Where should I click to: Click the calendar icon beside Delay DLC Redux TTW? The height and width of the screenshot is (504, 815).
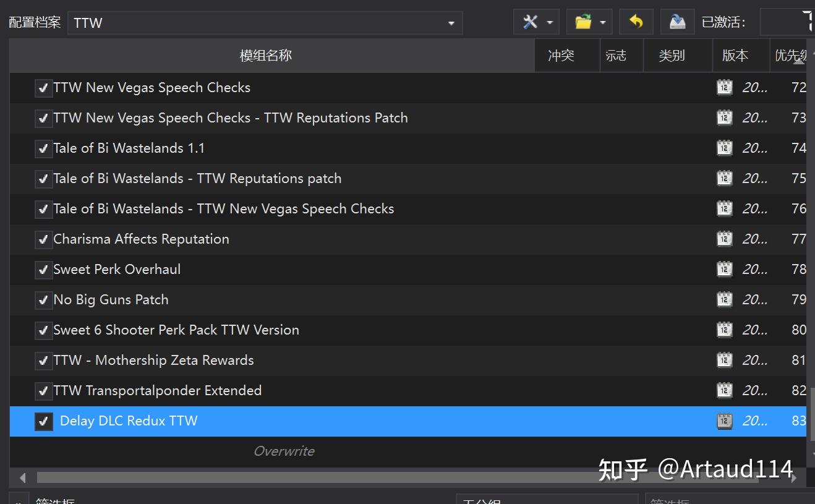point(723,421)
